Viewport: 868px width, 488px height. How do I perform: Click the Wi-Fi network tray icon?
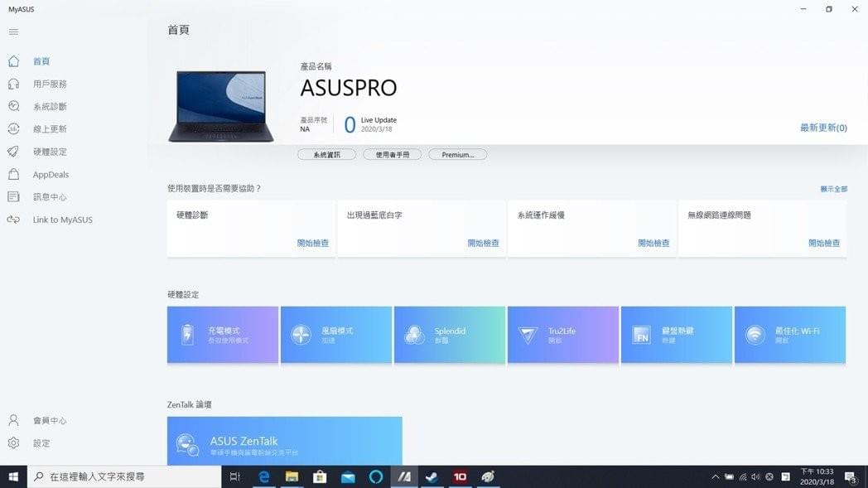tap(742, 476)
